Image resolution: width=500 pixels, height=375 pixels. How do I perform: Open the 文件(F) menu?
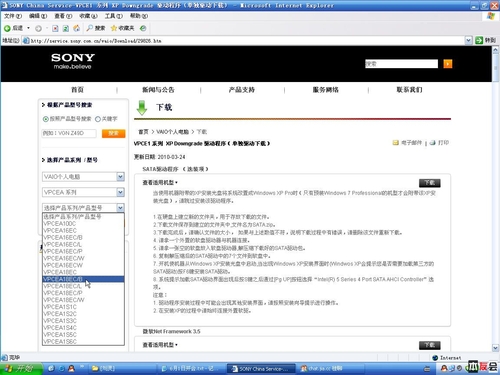13,16
